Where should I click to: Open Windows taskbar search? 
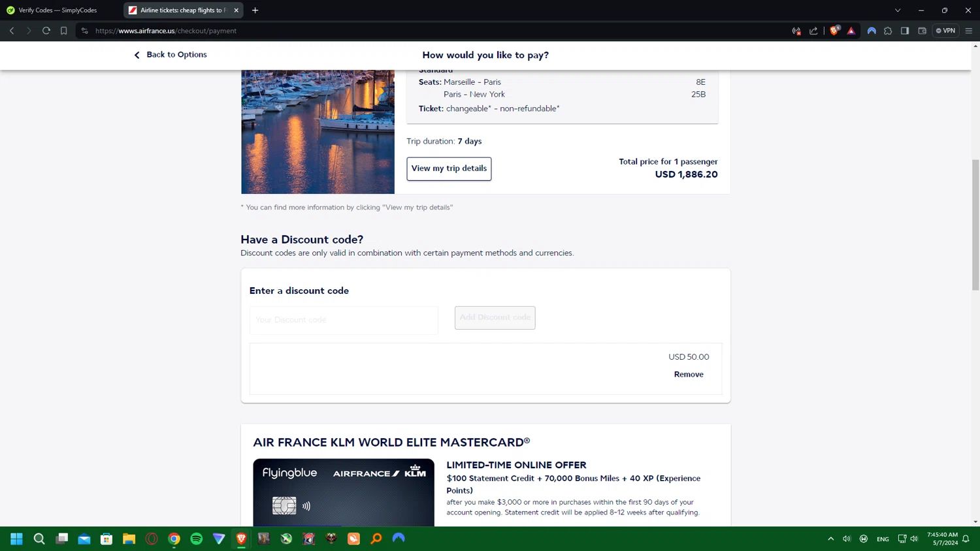tap(39, 539)
